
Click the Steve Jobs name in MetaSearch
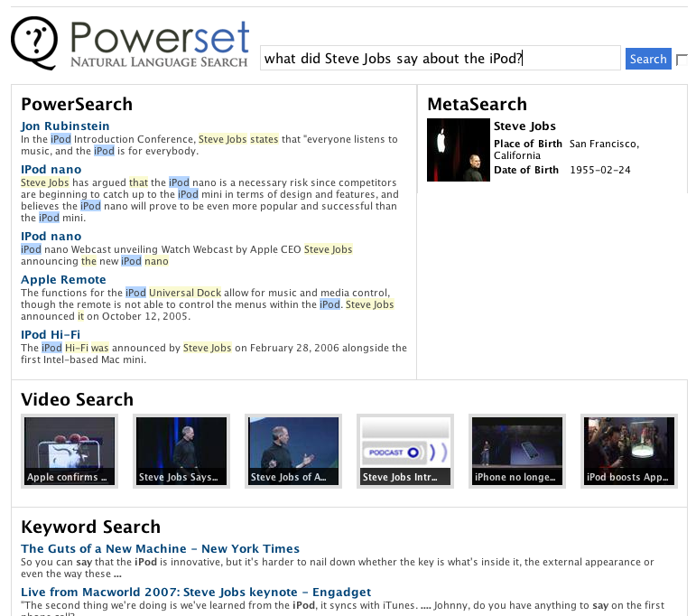524,126
